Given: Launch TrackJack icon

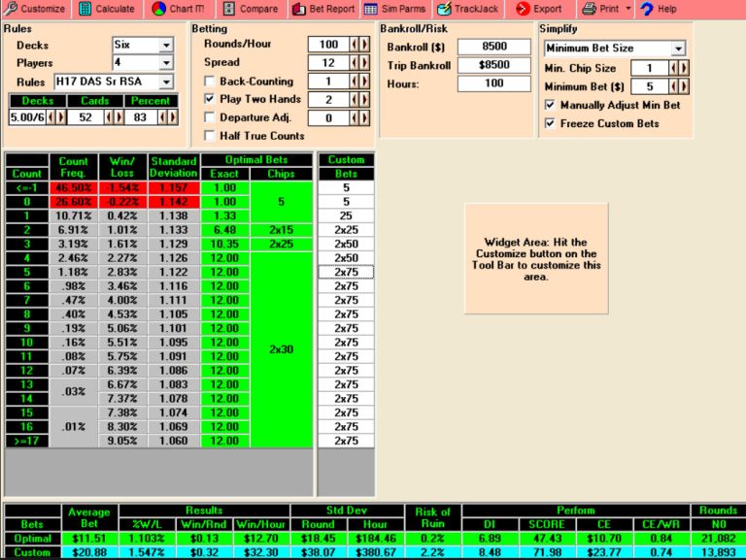Looking at the screenshot, I should tap(444, 8).
